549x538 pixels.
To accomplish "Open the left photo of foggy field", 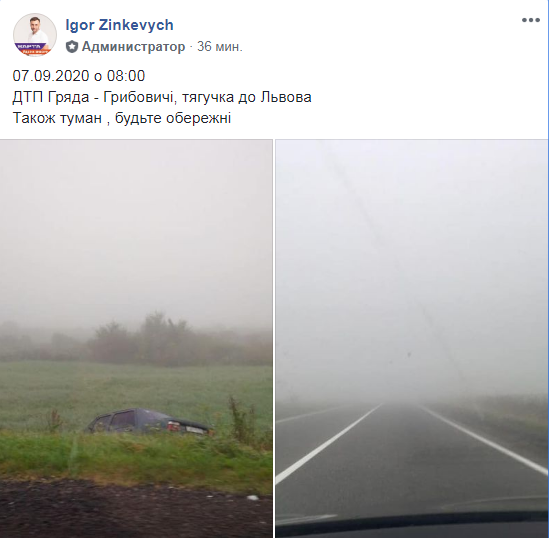I will click(x=136, y=338).
